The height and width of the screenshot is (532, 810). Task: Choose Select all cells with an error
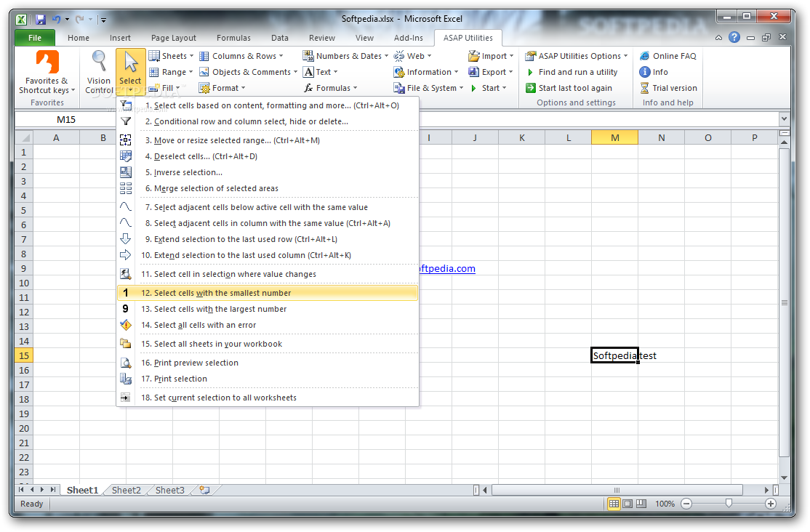click(x=268, y=325)
